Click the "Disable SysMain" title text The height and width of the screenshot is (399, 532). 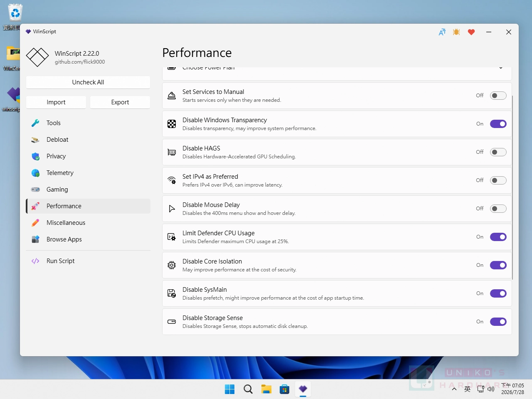204,290
